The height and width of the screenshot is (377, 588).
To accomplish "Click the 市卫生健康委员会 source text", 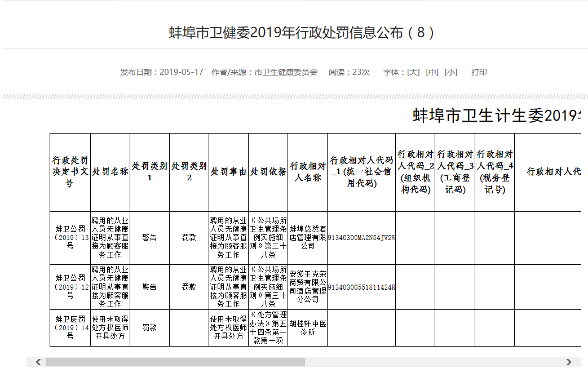I will pos(286,72).
